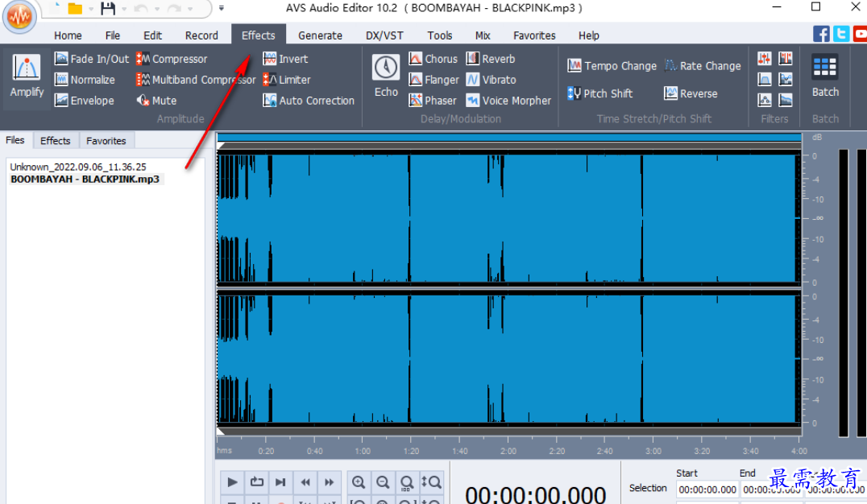Image resolution: width=867 pixels, height=504 pixels.
Task: Open the Tempo Change effect
Action: point(612,66)
